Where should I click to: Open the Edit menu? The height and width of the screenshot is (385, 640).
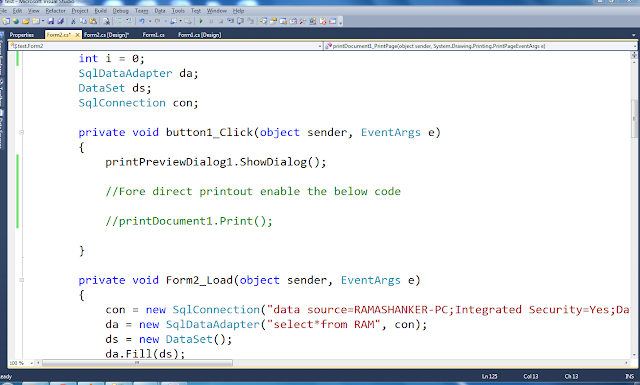pos(17,11)
